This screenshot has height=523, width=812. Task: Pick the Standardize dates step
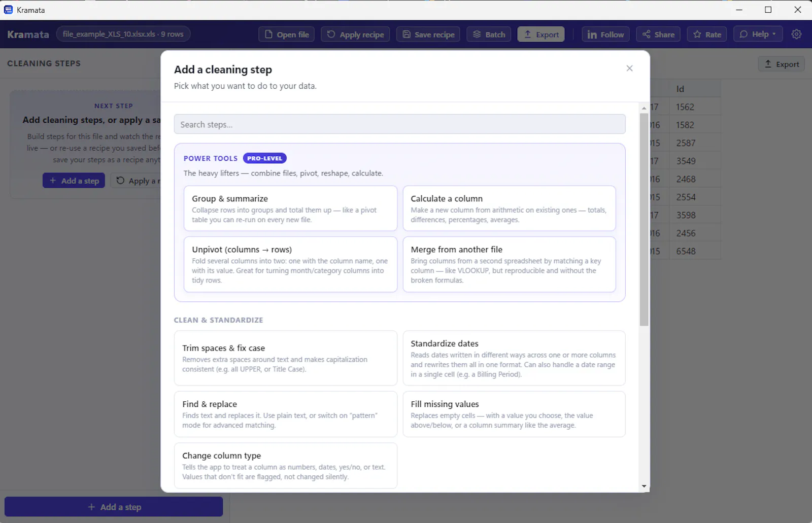[514, 358]
